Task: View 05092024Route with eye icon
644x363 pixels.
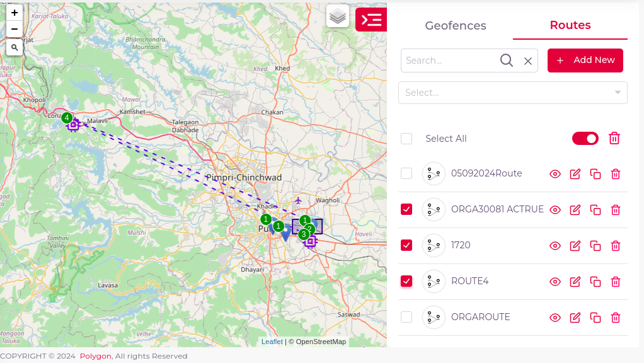Action: pos(555,174)
